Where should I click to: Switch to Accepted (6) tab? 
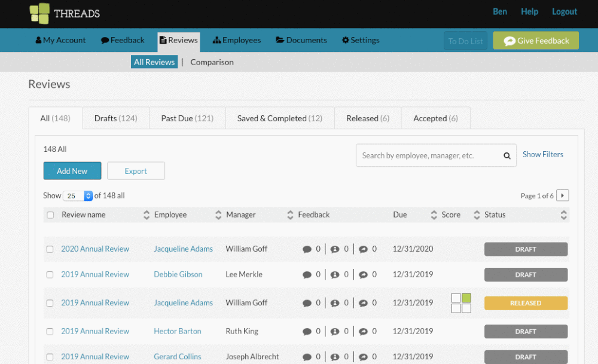[x=436, y=118]
